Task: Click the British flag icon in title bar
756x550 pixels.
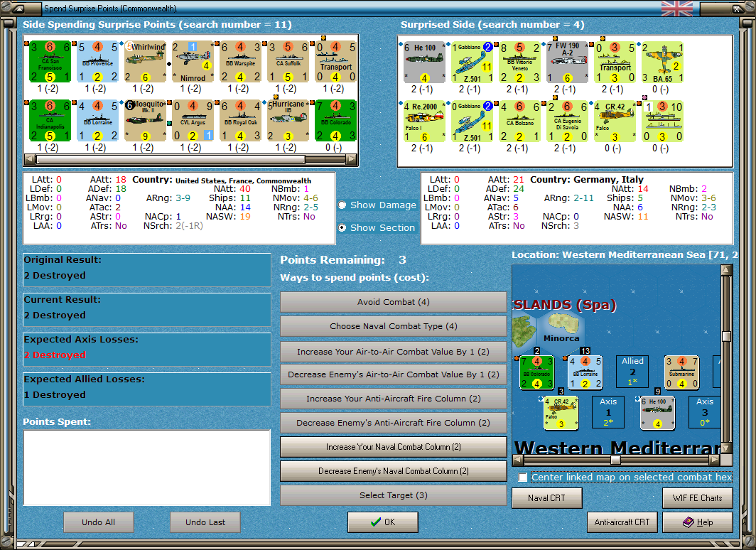Action: 677,9
